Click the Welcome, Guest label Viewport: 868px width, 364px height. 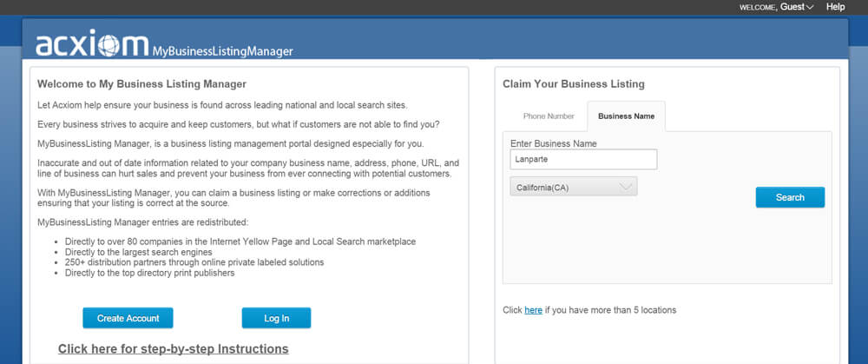773,7
